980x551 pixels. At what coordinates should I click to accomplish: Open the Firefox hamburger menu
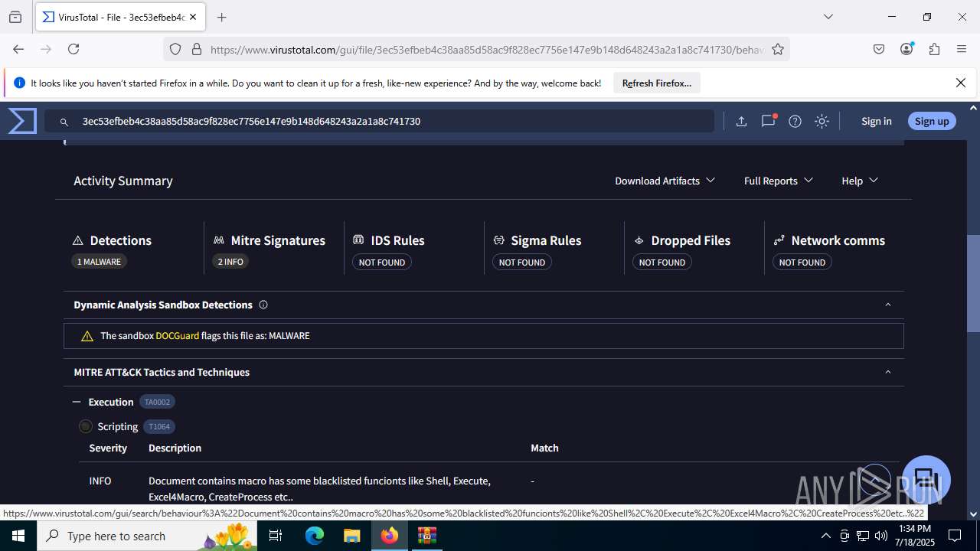click(962, 49)
